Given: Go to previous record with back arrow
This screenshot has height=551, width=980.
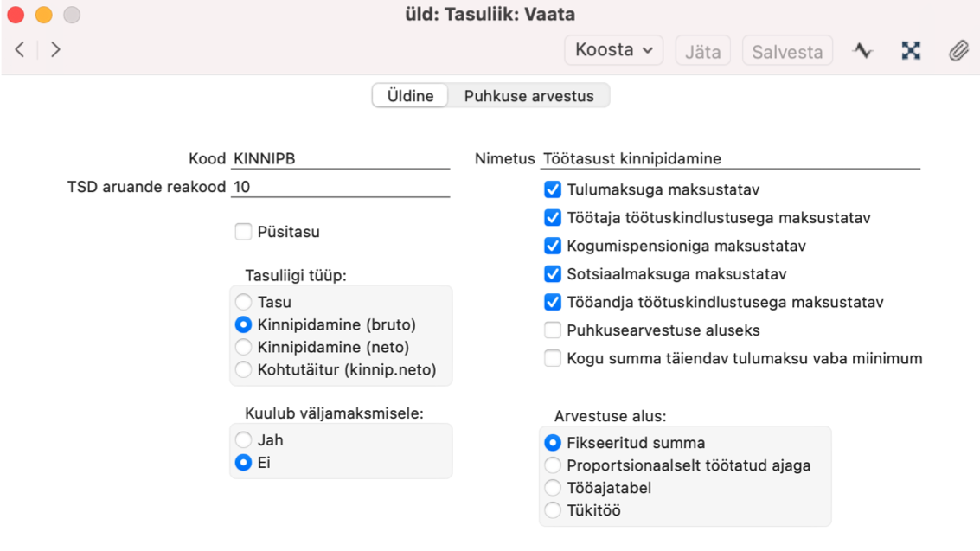Looking at the screenshot, I should click(20, 49).
